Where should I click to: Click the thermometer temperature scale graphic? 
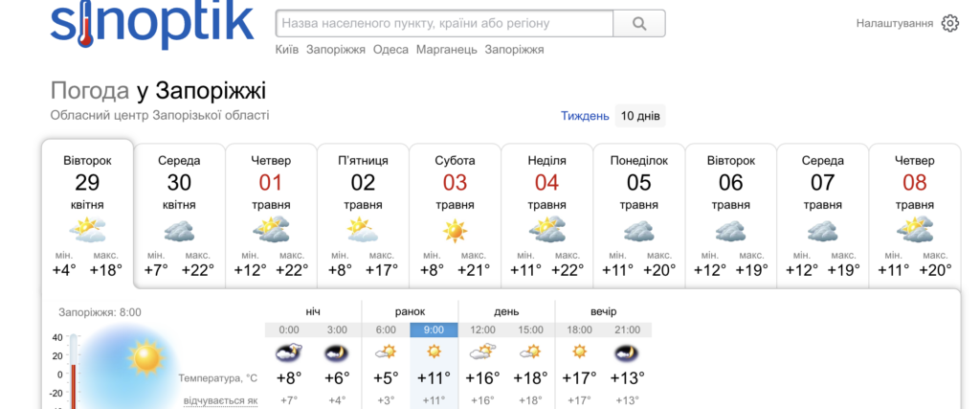73,372
